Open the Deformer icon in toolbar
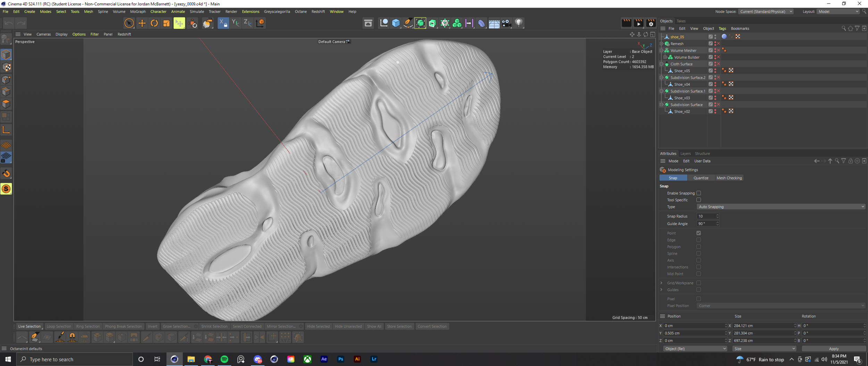Viewport: 868px width, 366px height. (x=482, y=23)
